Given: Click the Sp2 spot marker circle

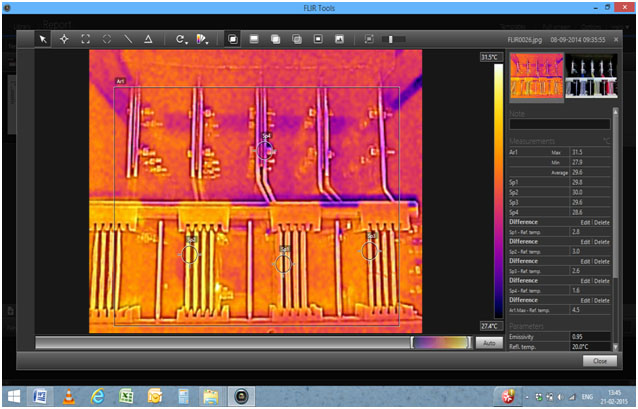Looking at the screenshot, I should pyautogui.click(x=189, y=254).
